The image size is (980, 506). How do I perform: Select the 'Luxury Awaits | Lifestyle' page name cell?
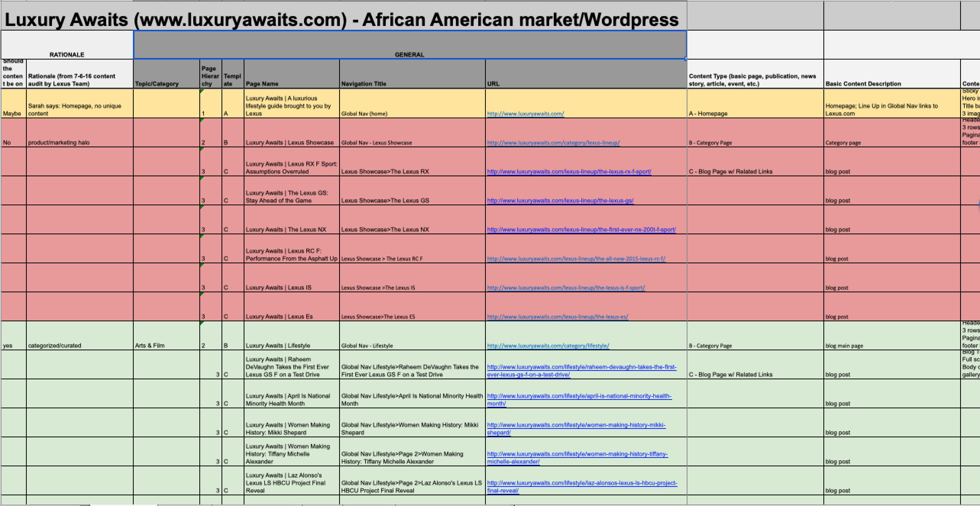coord(292,335)
